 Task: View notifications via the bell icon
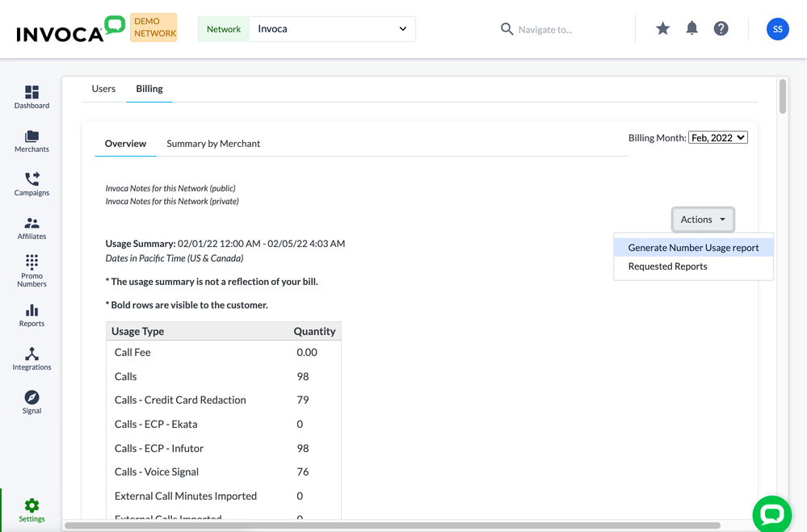coord(691,29)
